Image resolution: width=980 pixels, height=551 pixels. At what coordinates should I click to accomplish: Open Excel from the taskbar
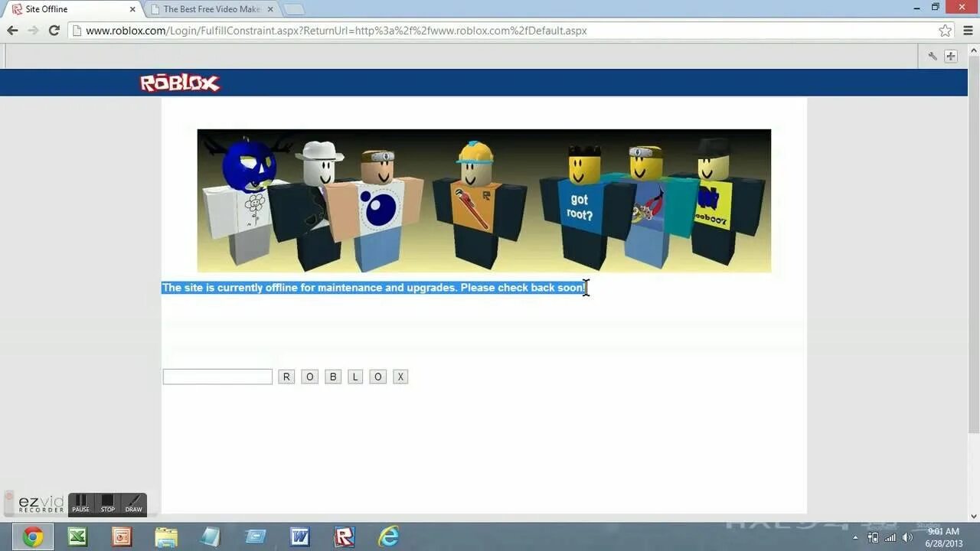(77, 537)
